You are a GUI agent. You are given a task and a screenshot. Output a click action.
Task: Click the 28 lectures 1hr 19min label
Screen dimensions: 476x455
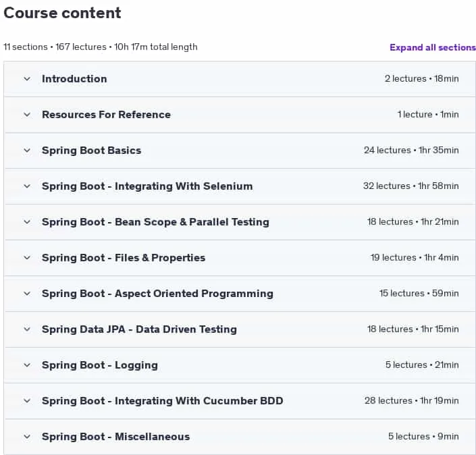(412, 401)
